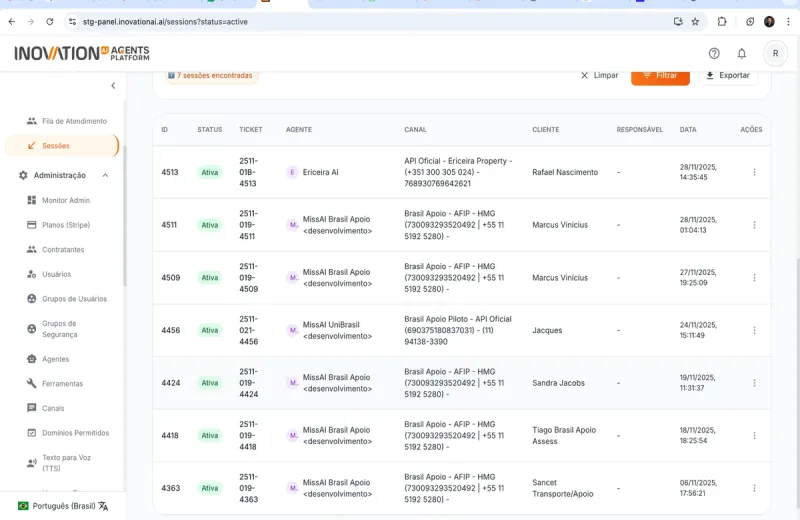Image resolution: width=800 pixels, height=520 pixels.
Task: Click client Rafael Nascimento
Action: [565, 172]
